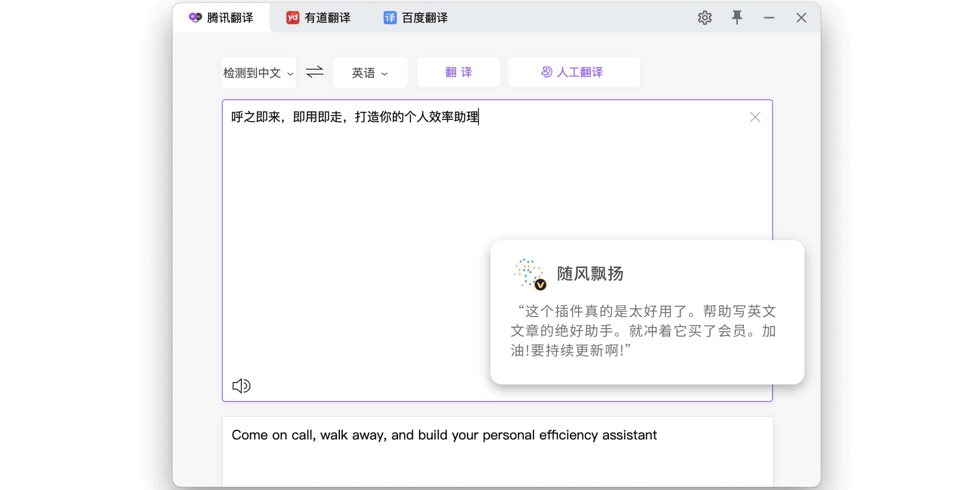Request 人工翻译 human translation

(574, 72)
